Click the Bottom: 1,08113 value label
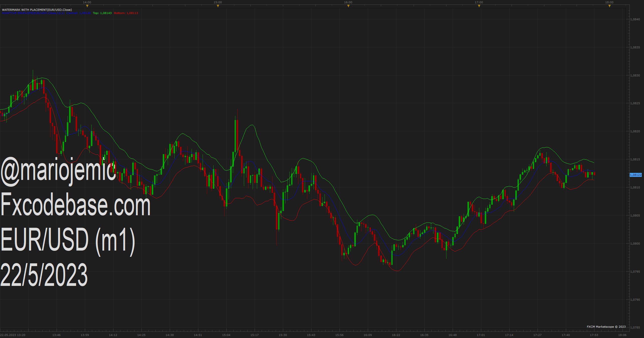 click(126, 13)
